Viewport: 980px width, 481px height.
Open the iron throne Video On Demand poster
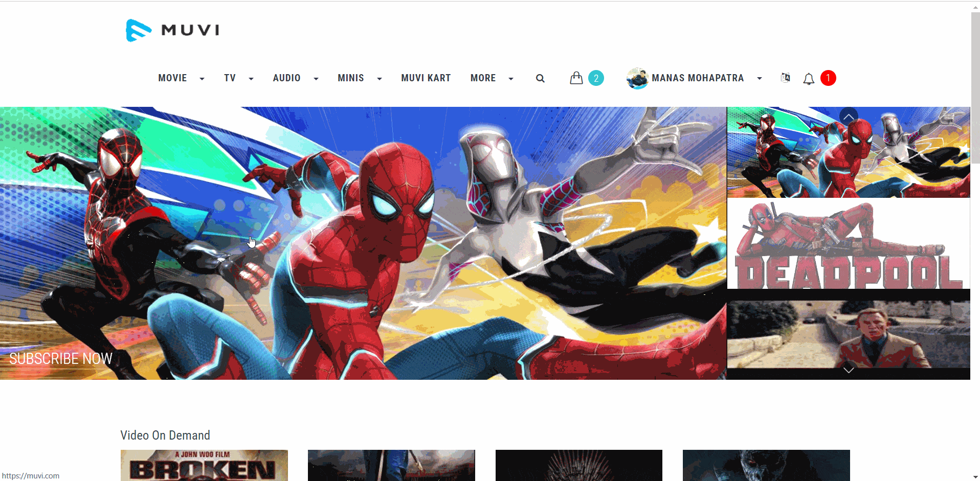(579, 465)
